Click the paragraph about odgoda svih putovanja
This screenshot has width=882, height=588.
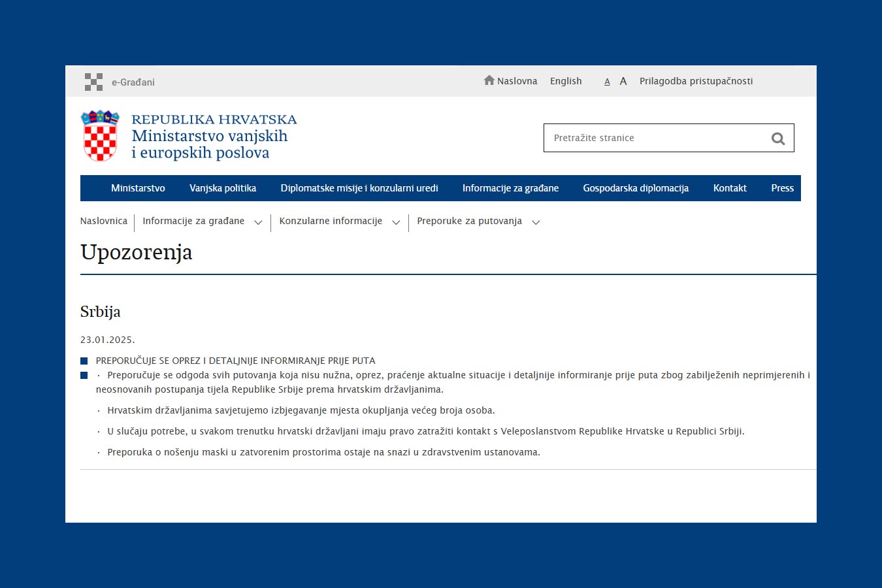pyautogui.click(x=453, y=382)
